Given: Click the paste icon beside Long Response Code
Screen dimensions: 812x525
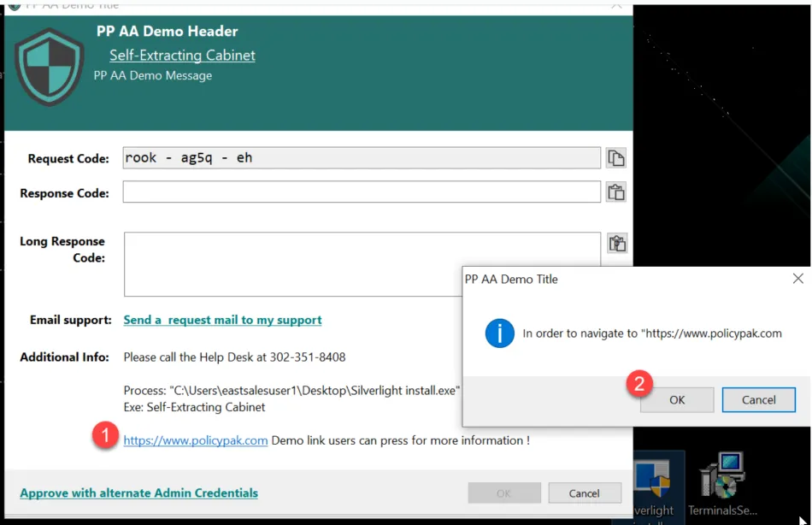Looking at the screenshot, I should tap(617, 244).
